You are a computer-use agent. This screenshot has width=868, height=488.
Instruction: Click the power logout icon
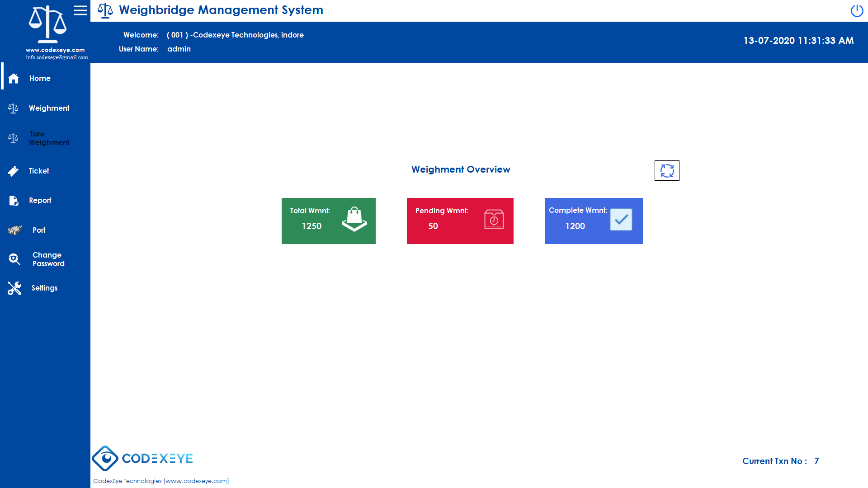(857, 10)
